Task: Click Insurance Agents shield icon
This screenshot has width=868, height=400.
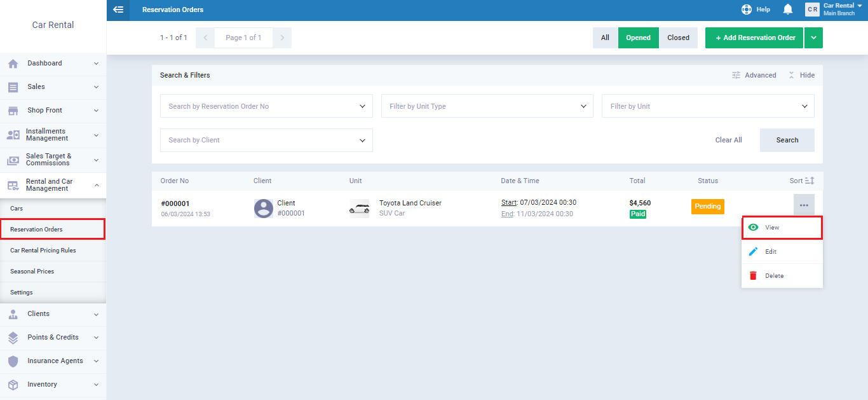Action: 13,361
